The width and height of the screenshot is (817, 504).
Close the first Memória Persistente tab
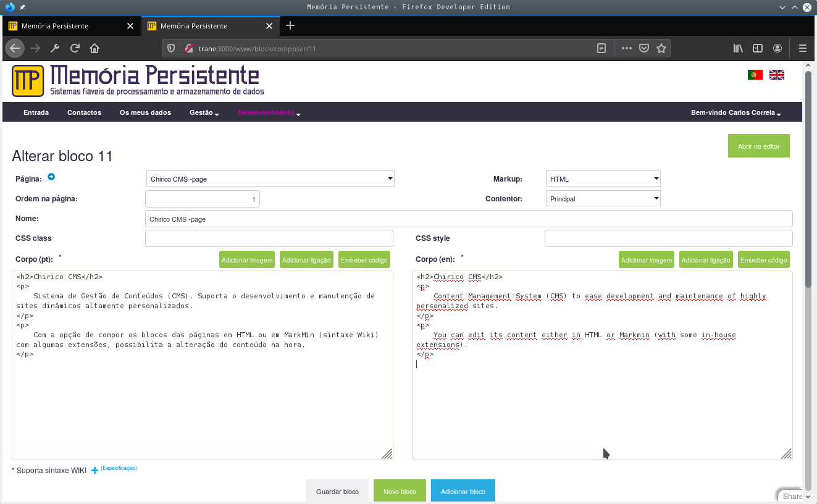coord(130,26)
